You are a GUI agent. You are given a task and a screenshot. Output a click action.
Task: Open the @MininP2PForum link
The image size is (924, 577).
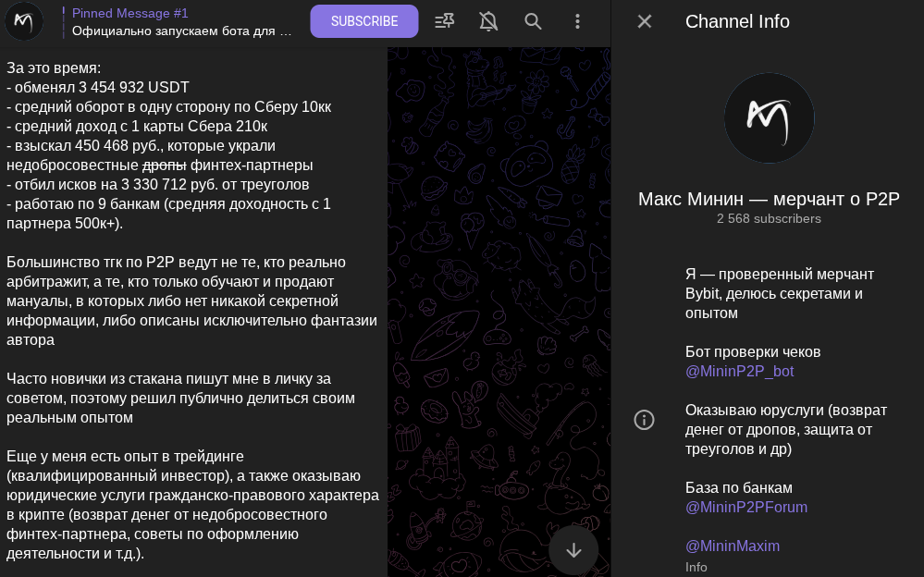pyautogui.click(x=746, y=508)
